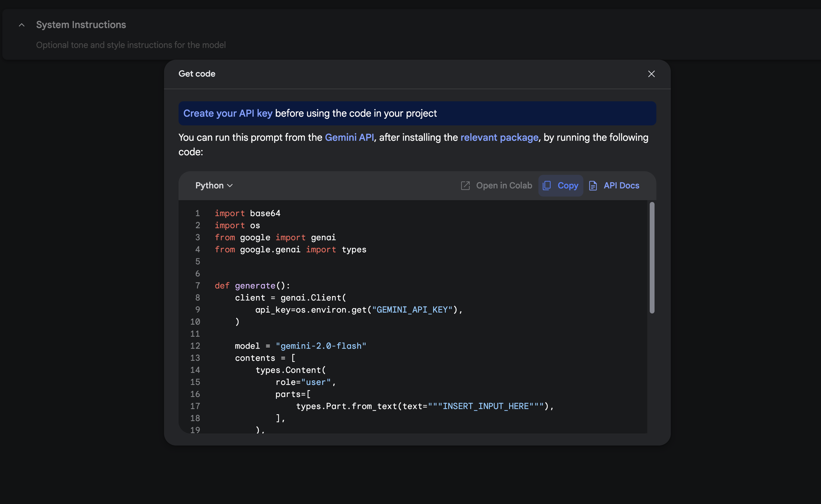Screen dimensions: 821x504
Task: Click the System Instructions heading
Action: coord(81,25)
